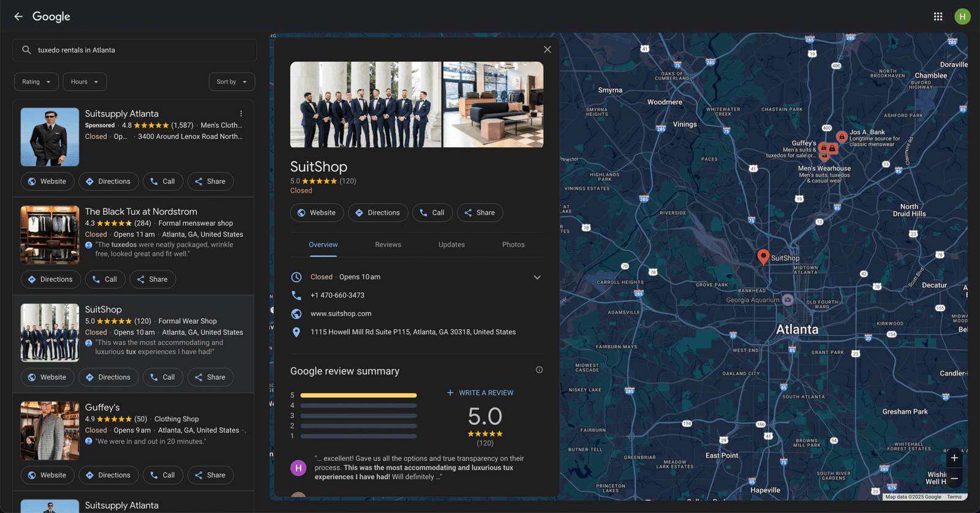Get Directions to Guffey's
Screen dimensions: 980x513
coord(108,475)
